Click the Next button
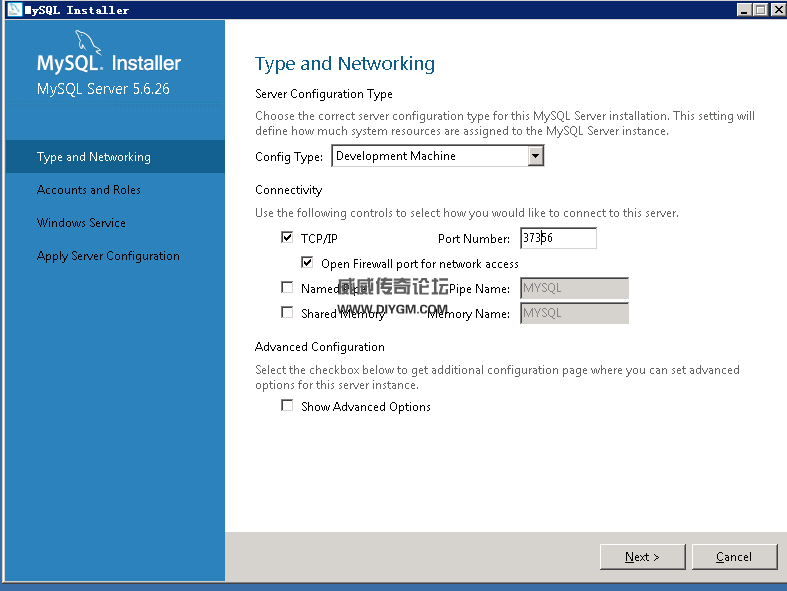787x591 pixels. (x=642, y=557)
